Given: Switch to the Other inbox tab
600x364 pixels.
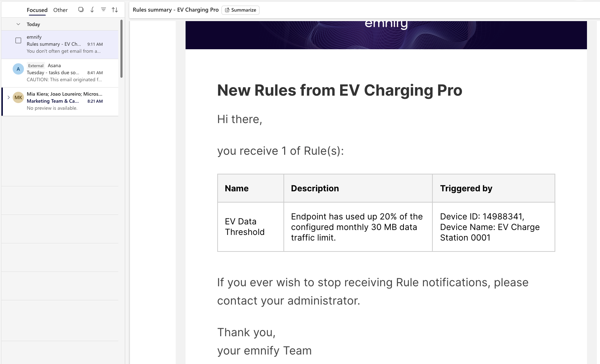Looking at the screenshot, I should (60, 10).
